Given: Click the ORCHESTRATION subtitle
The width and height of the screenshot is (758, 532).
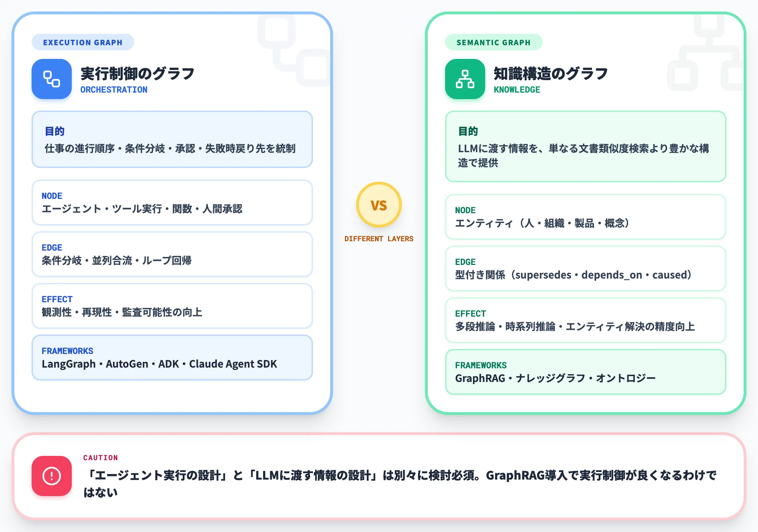Looking at the screenshot, I should tap(114, 90).
